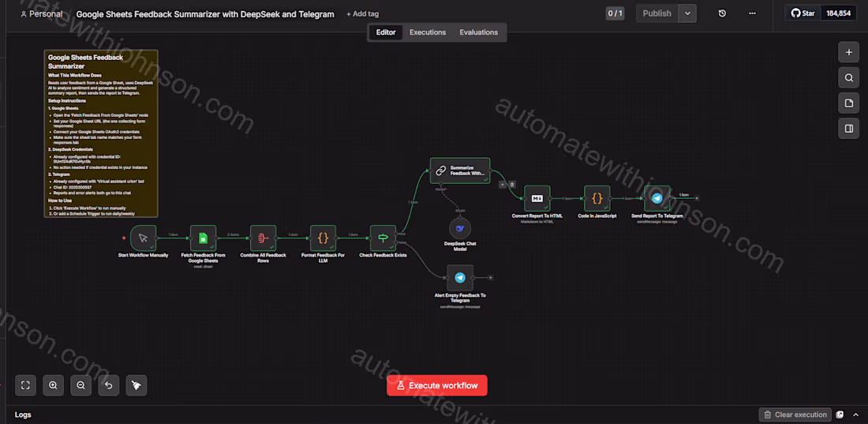The height and width of the screenshot is (424, 868).
Task: Click the 184,854 GitHub star count
Action: [838, 13]
